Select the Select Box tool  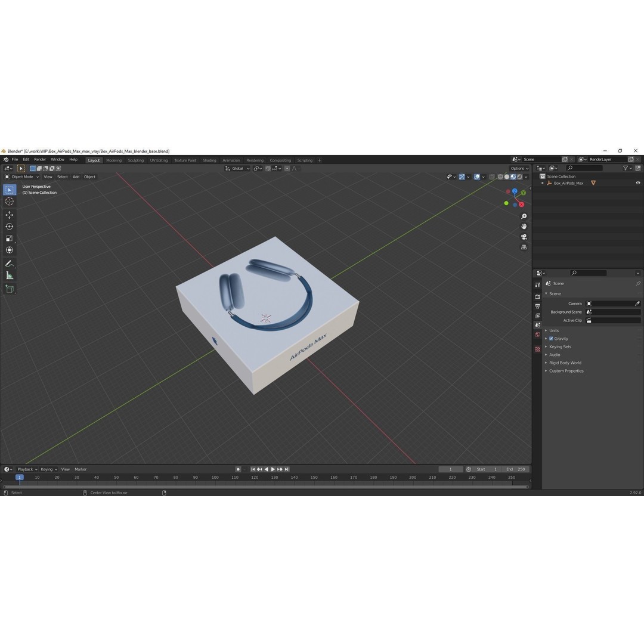click(10, 190)
